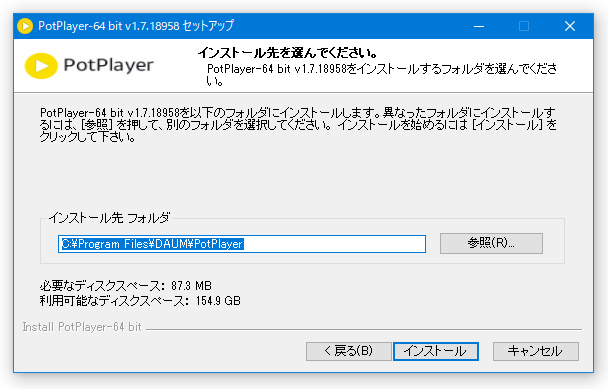608x389 pixels.
Task: Click the heading インストール先を選んでください。
Action: click(x=288, y=52)
